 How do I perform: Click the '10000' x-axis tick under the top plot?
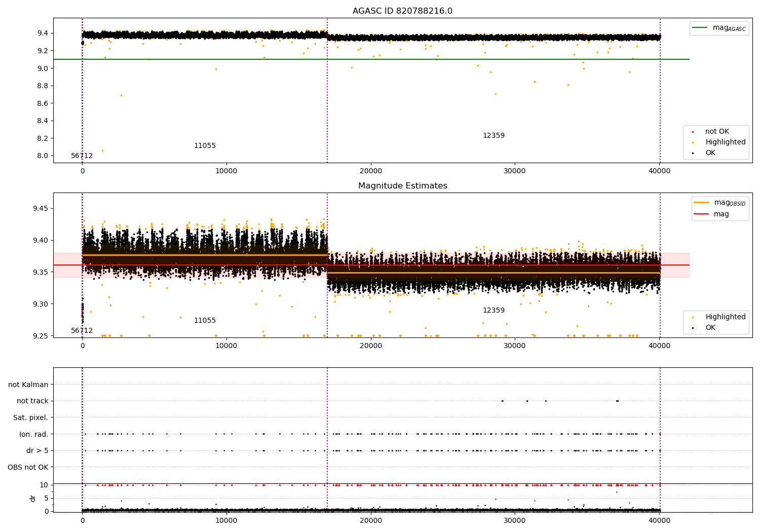(x=226, y=171)
